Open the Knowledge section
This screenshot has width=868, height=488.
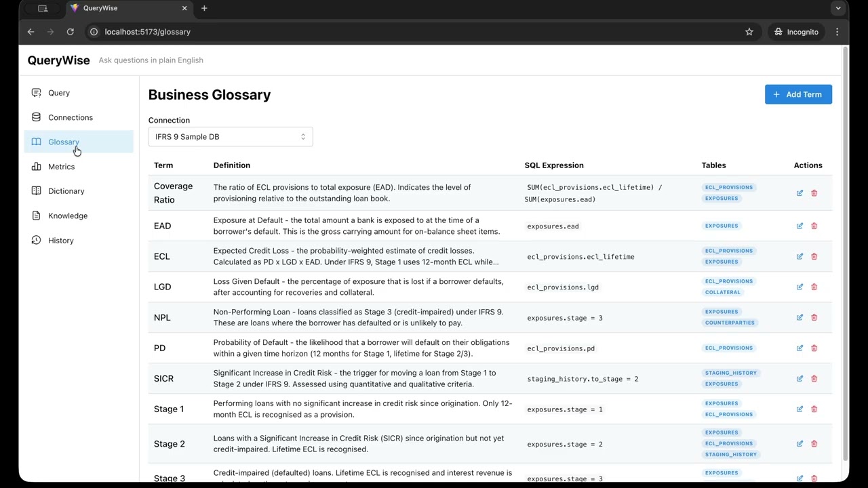[x=68, y=216]
